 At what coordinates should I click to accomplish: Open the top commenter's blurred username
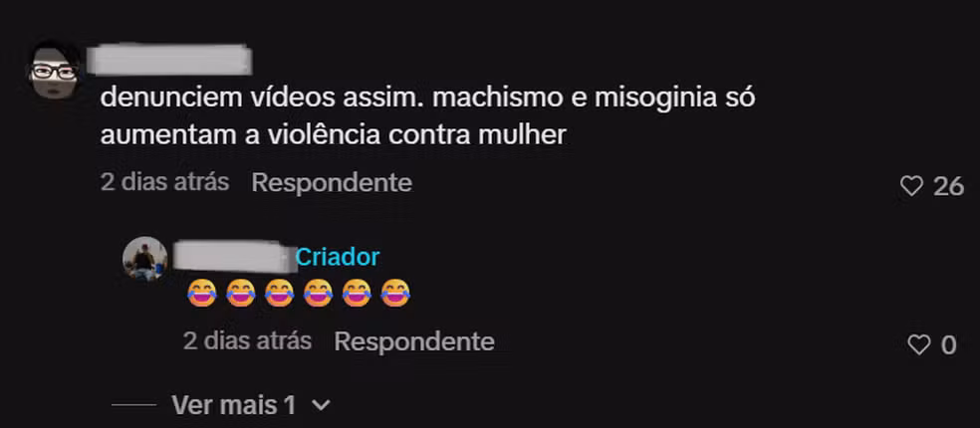click(x=168, y=60)
